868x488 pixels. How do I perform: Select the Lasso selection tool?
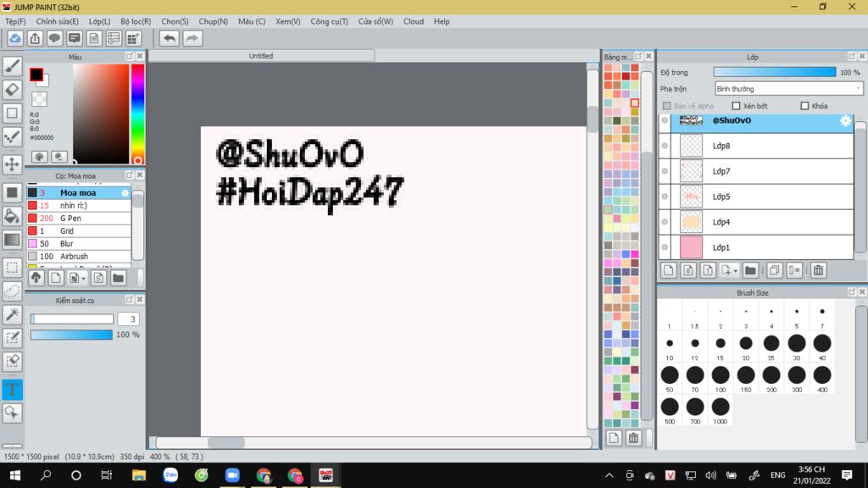coord(12,291)
